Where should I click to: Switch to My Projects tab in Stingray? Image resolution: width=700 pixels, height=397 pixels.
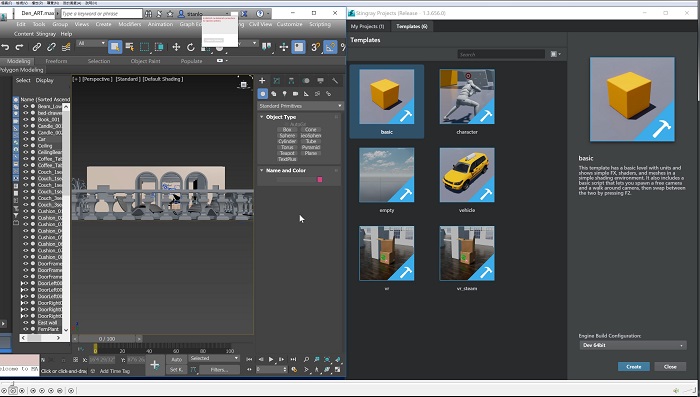point(367,26)
